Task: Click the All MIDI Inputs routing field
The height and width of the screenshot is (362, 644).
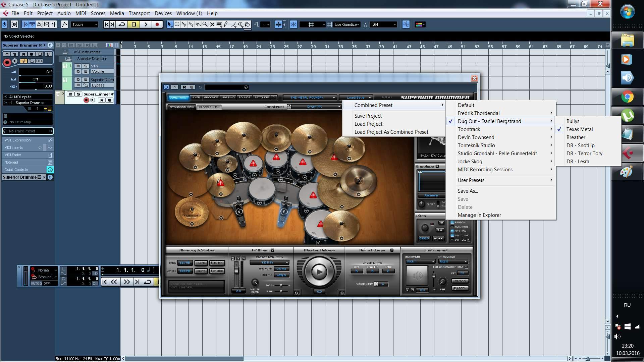Action: click(28, 97)
